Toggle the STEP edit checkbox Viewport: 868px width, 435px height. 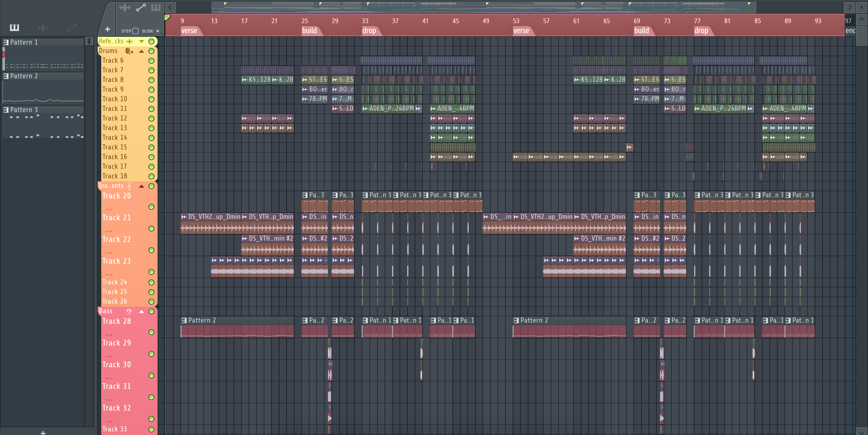tap(135, 31)
